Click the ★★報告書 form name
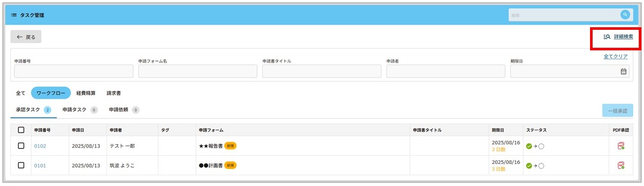 click(211, 146)
